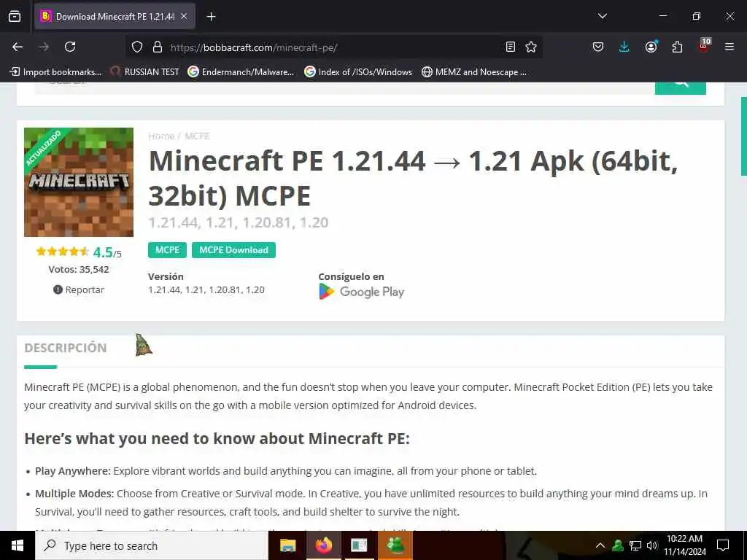This screenshot has width=747, height=560.
Task: Open File Explorer from taskbar
Action: coord(287,545)
